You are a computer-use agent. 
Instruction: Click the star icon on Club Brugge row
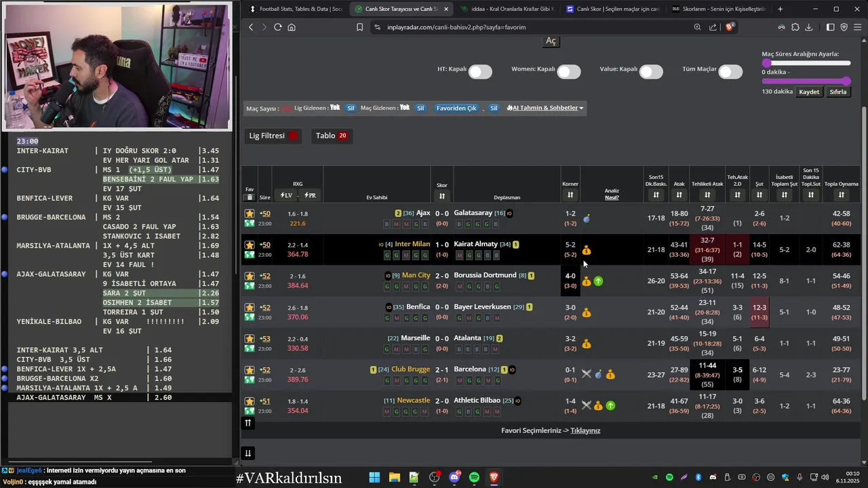[x=250, y=369]
